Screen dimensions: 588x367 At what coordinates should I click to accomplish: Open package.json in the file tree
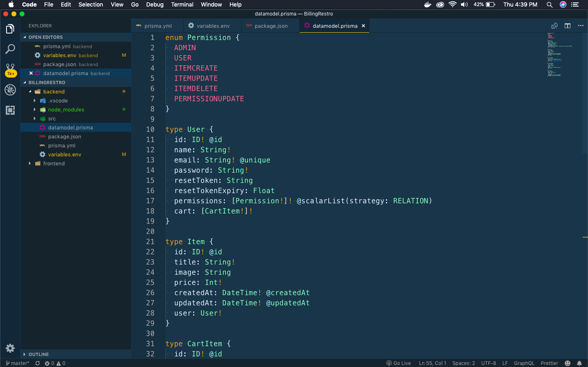point(76,137)
